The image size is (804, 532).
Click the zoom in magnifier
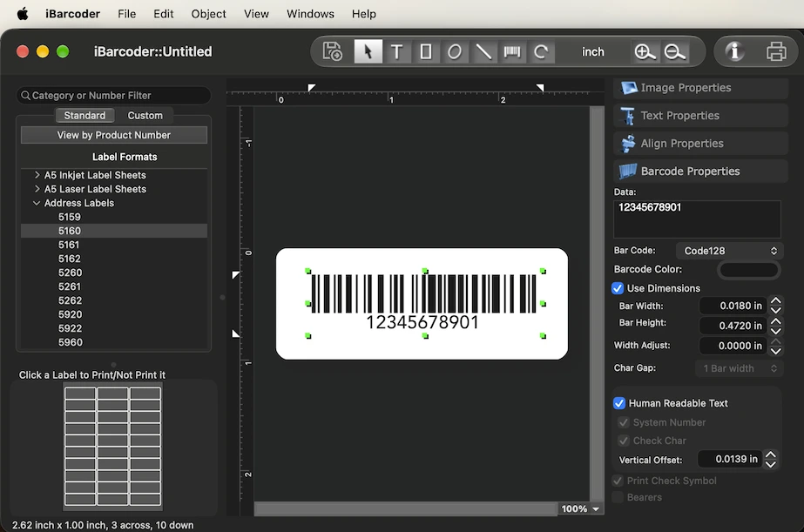point(645,51)
